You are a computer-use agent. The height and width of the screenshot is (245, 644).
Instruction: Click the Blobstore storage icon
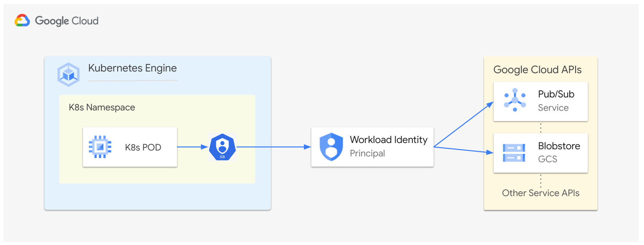tap(515, 153)
